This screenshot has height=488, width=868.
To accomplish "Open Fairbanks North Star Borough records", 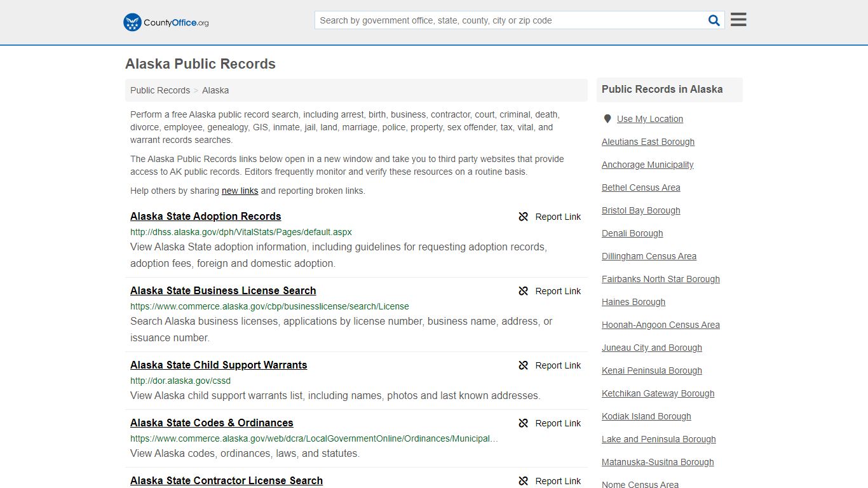I will point(661,279).
